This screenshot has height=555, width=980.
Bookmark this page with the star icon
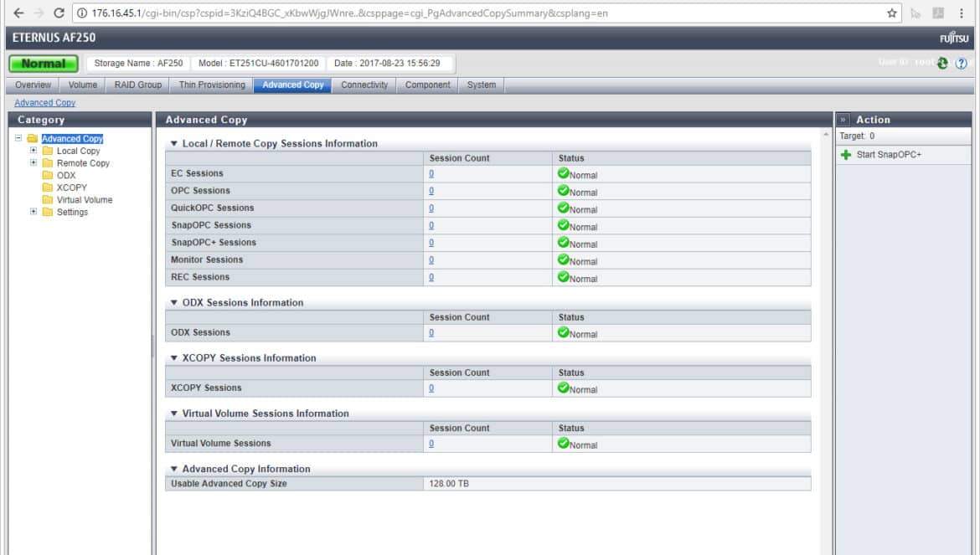pos(892,13)
